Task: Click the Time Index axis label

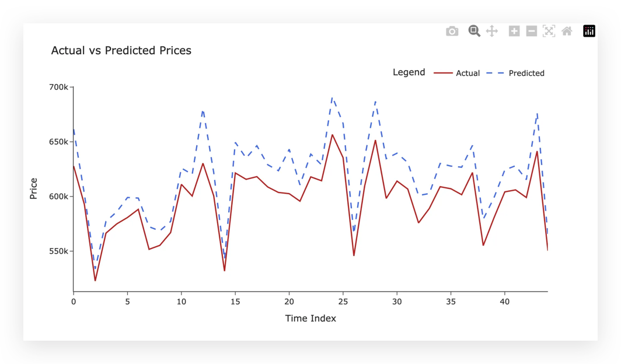Action: pyautogui.click(x=310, y=318)
